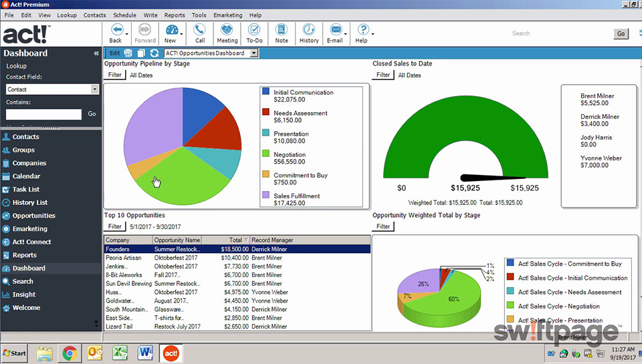Open the Emarketing menu
This screenshot has width=642, height=364.
point(227,15)
